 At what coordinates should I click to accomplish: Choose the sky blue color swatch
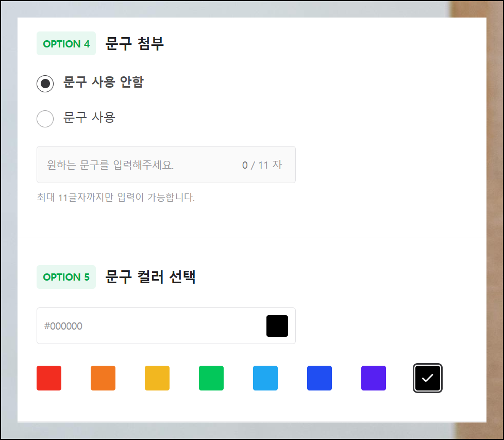tap(265, 378)
